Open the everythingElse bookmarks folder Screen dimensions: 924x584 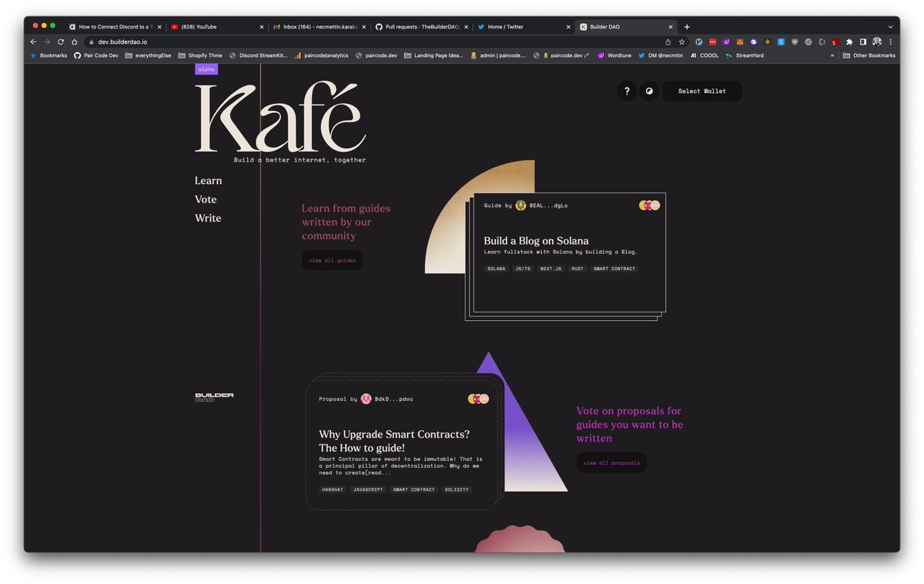148,55
